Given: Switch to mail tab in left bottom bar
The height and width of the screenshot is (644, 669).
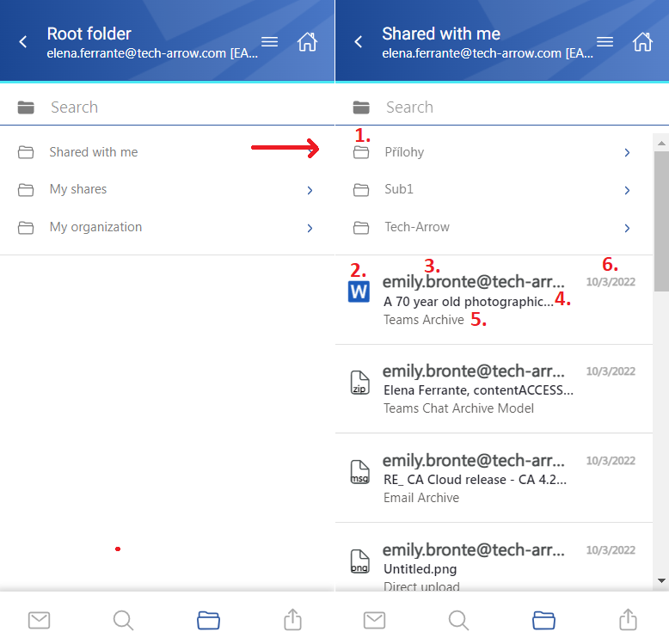Looking at the screenshot, I should [40, 620].
